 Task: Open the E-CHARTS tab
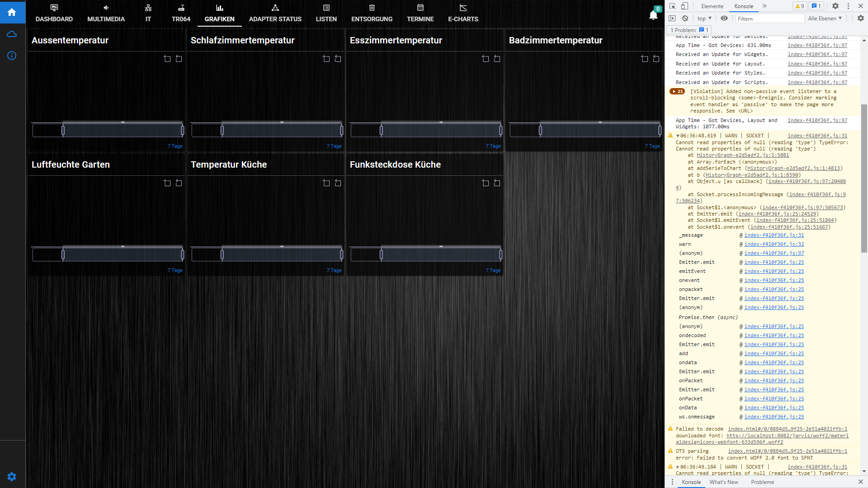click(463, 13)
